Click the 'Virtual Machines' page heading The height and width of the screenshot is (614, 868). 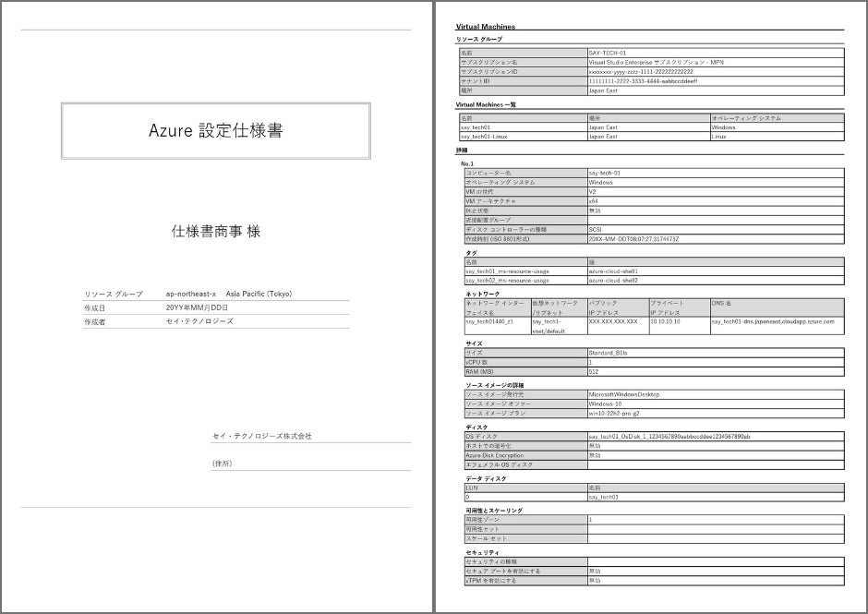486,27
